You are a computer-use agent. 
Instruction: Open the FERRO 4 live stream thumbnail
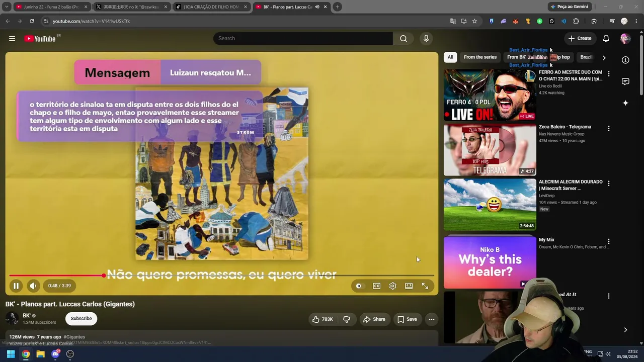click(490, 95)
